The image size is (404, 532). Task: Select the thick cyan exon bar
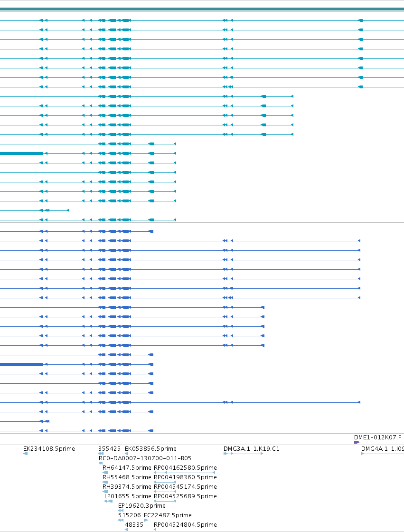[x=21, y=153]
